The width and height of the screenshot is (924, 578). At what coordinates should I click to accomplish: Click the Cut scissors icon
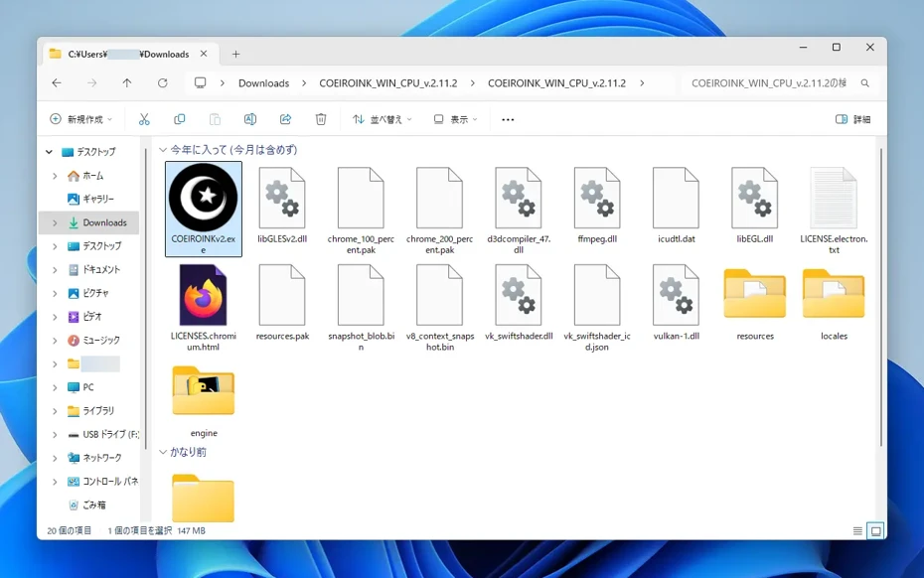(x=144, y=119)
